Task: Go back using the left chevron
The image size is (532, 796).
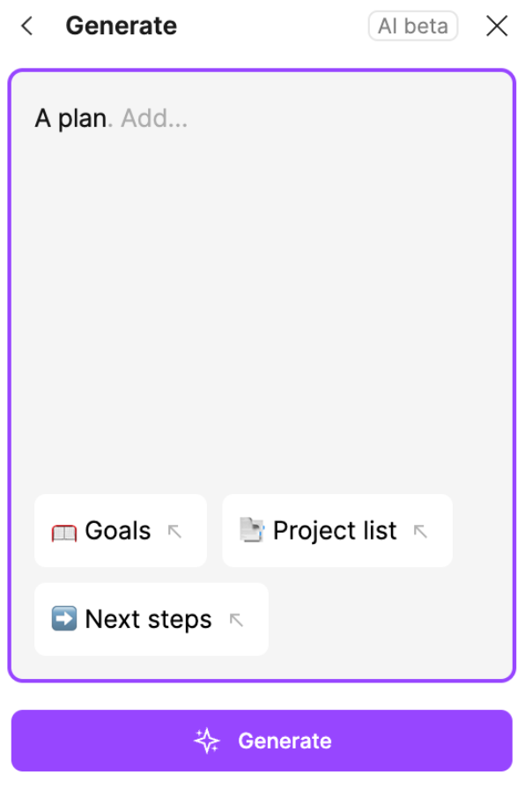Action: [27, 26]
